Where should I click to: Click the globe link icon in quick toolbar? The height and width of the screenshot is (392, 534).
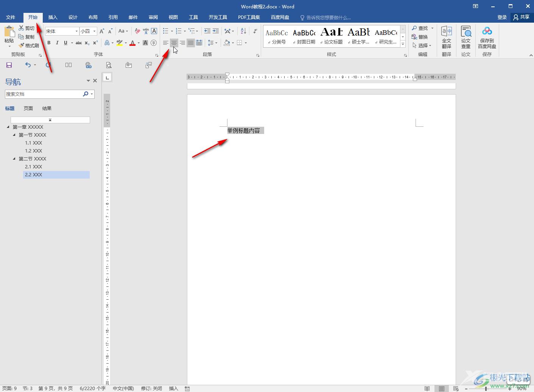click(89, 65)
